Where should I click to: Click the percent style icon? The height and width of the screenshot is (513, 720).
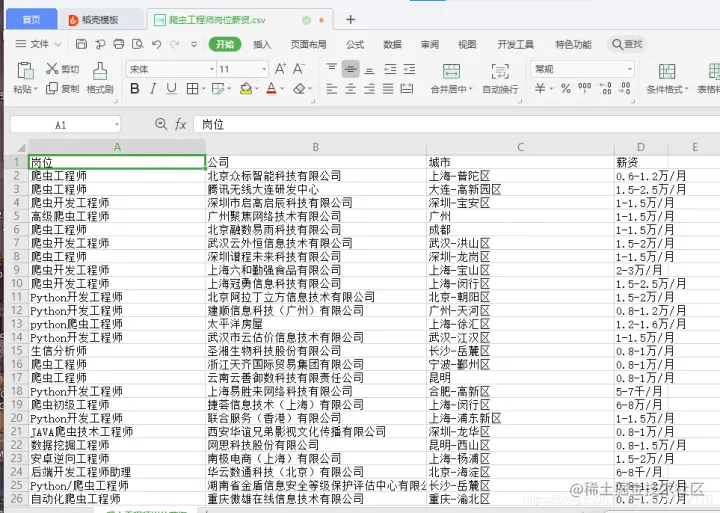coord(566,88)
